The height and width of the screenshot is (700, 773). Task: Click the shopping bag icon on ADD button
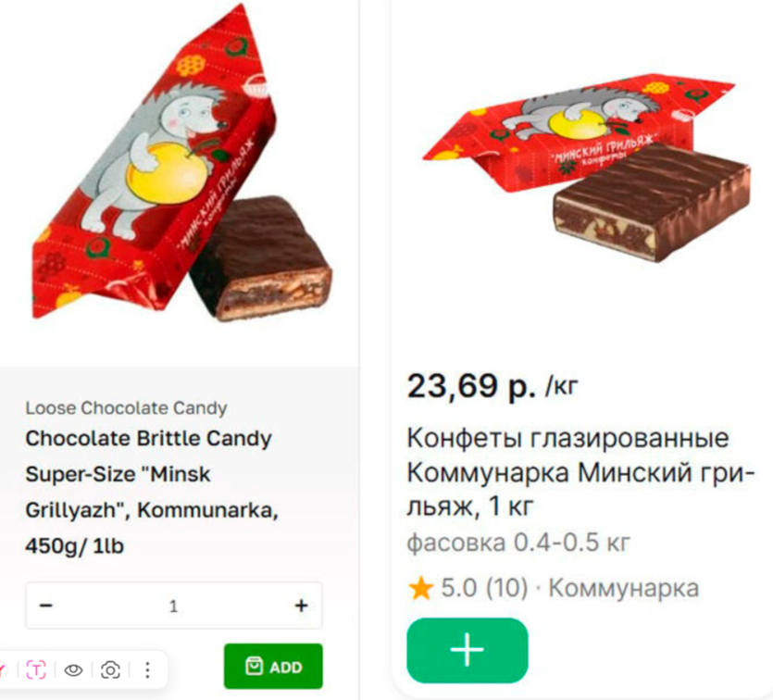pos(254,666)
